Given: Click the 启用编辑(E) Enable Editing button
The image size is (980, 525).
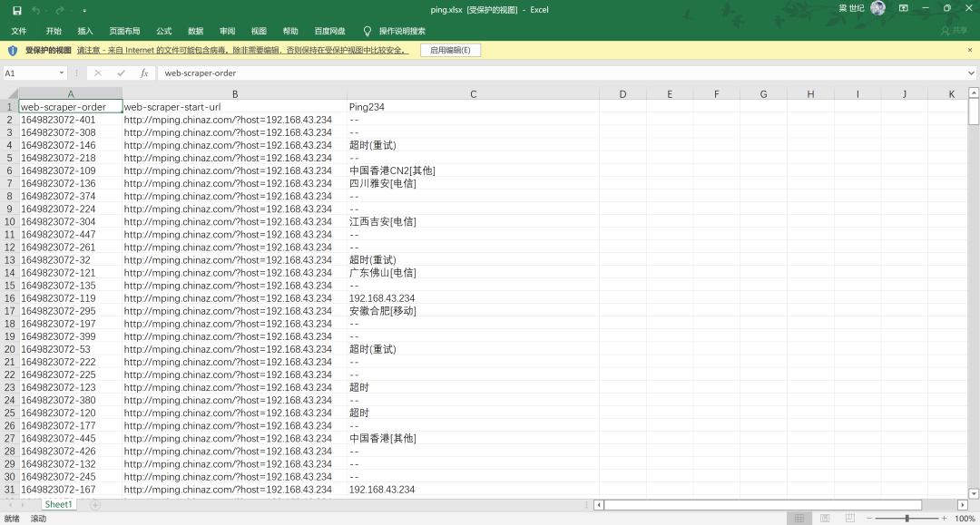Looking at the screenshot, I should pos(450,51).
